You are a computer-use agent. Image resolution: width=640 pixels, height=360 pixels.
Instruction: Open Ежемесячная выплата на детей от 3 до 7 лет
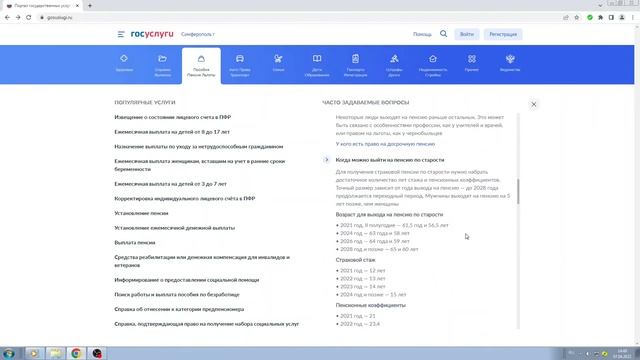[x=171, y=184]
